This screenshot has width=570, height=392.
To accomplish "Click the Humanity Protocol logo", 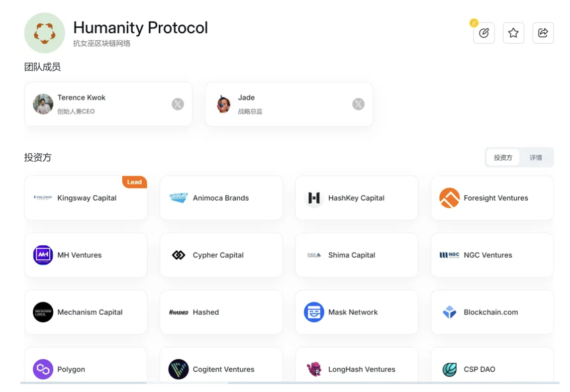I will pyautogui.click(x=45, y=33).
